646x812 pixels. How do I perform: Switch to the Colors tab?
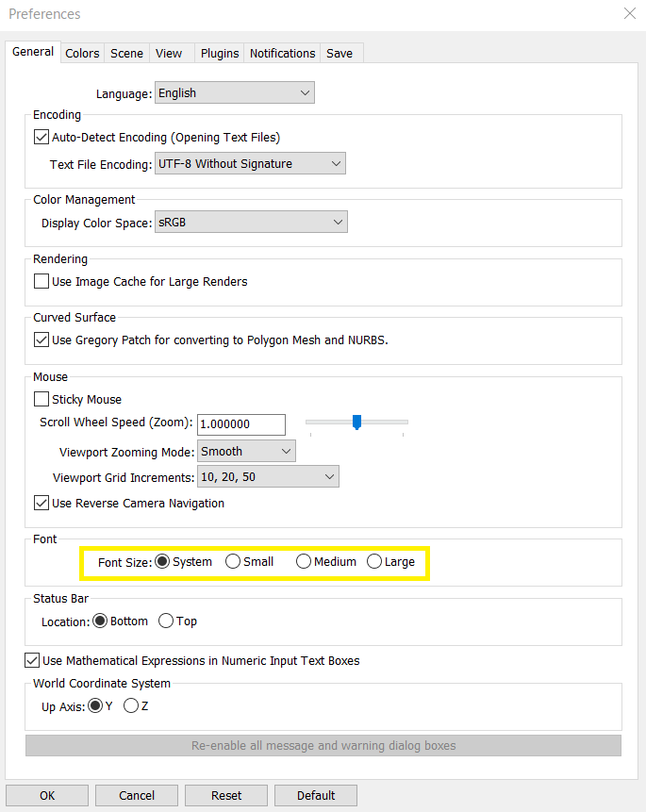(x=82, y=54)
